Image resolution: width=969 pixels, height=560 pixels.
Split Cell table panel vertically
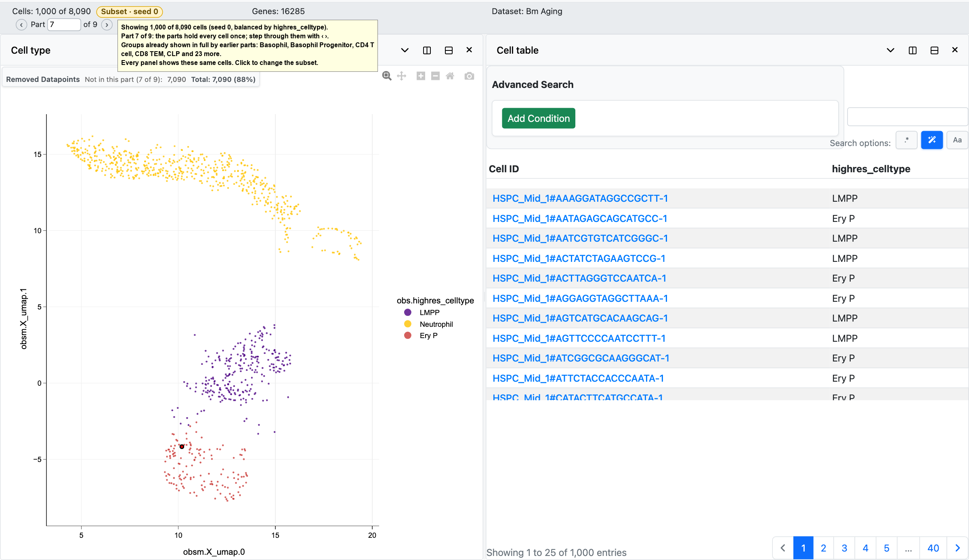(x=912, y=50)
